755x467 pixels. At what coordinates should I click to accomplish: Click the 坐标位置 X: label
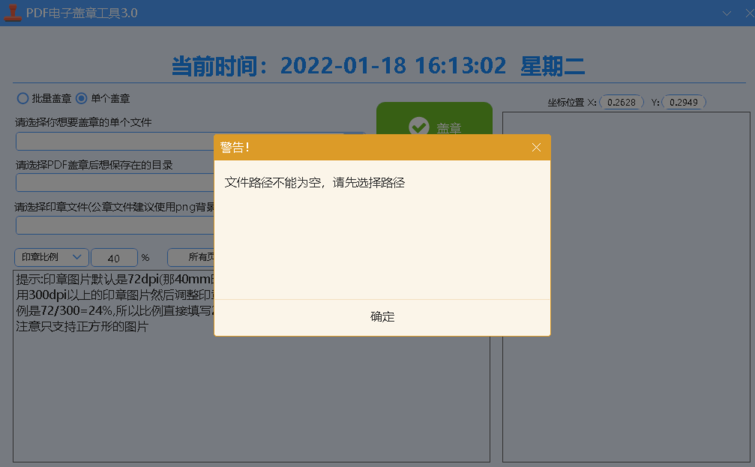point(572,102)
